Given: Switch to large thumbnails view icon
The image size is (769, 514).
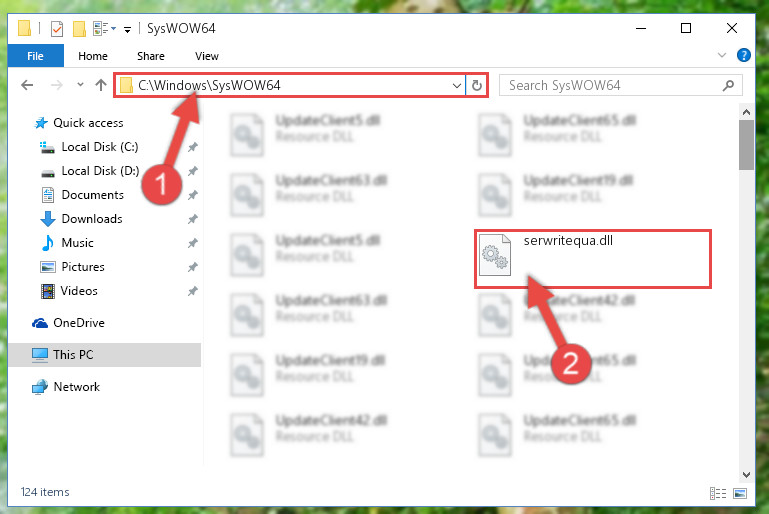Looking at the screenshot, I should [x=740, y=493].
